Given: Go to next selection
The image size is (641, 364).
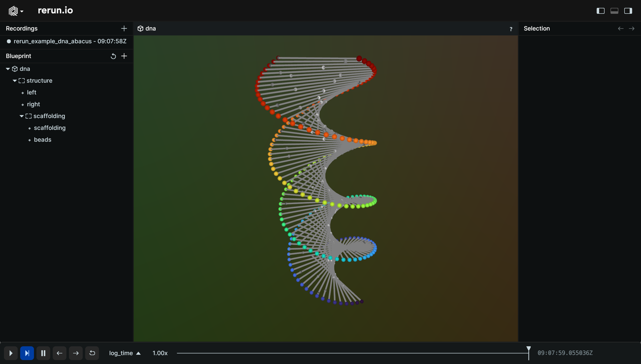Looking at the screenshot, I should pyautogui.click(x=631, y=29).
